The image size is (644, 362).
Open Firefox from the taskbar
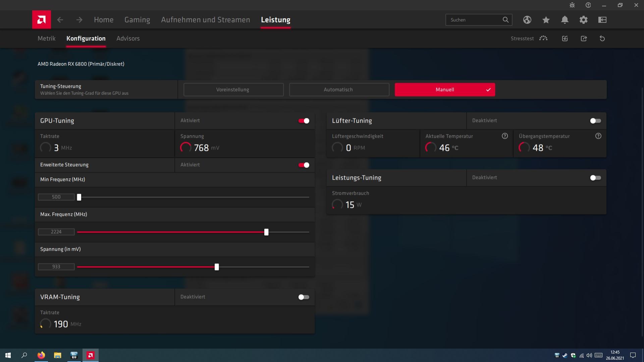pyautogui.click(x=41, y=355)
